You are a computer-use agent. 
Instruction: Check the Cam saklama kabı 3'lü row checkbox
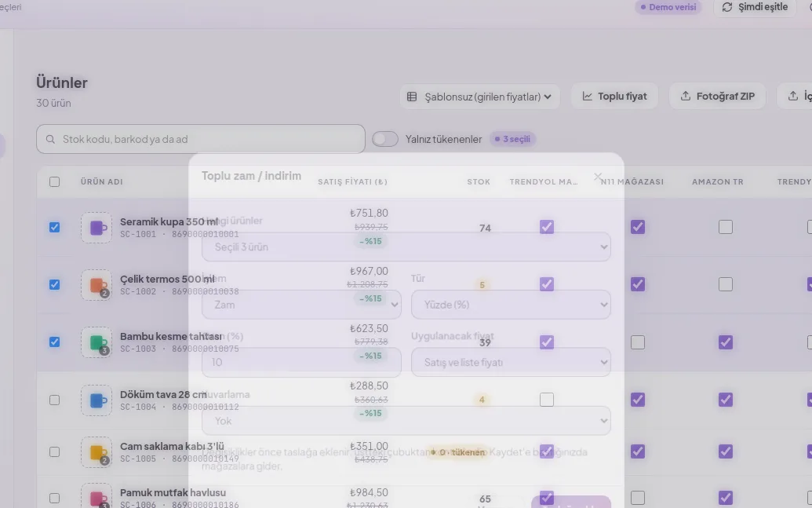pos(54,451)
